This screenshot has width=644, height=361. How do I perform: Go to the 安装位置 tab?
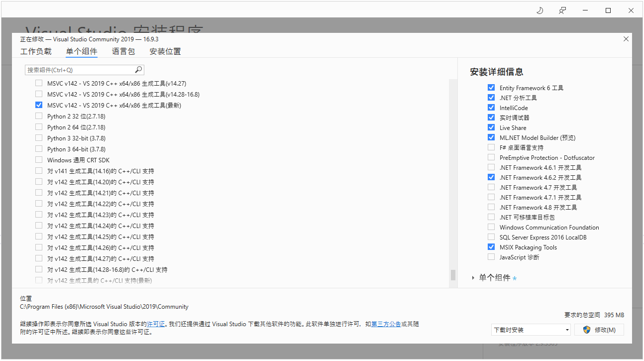(165, 51)
